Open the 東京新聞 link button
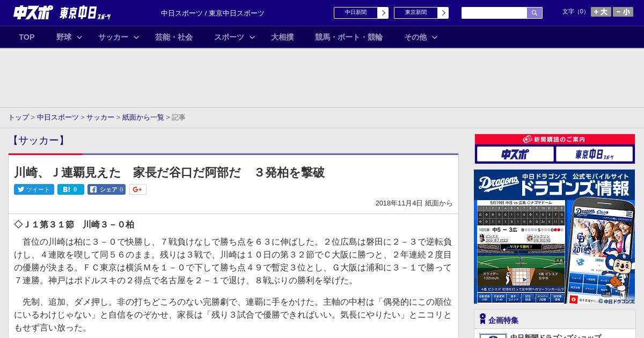 pyautogui.click(x=415, y=13)
